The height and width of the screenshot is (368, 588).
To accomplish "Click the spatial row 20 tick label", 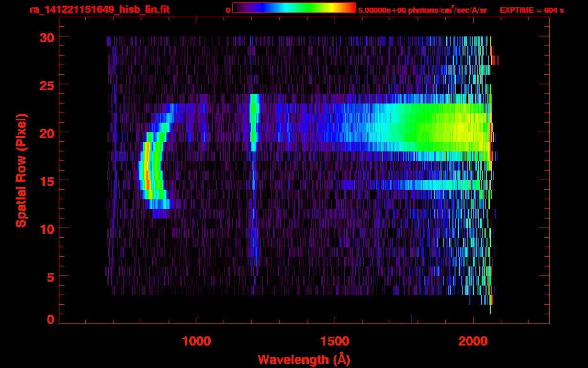I will 47,133.
